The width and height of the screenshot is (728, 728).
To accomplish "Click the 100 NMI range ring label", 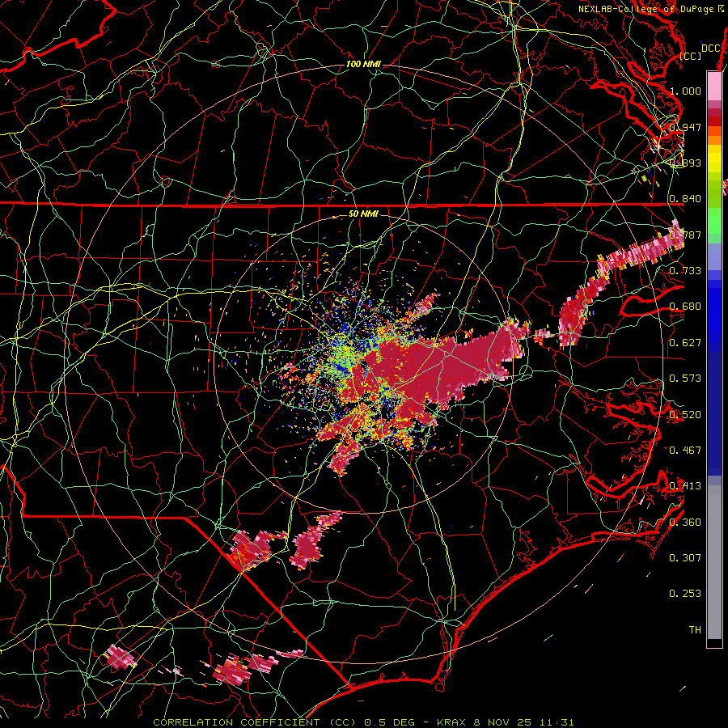I will point(363,64).
